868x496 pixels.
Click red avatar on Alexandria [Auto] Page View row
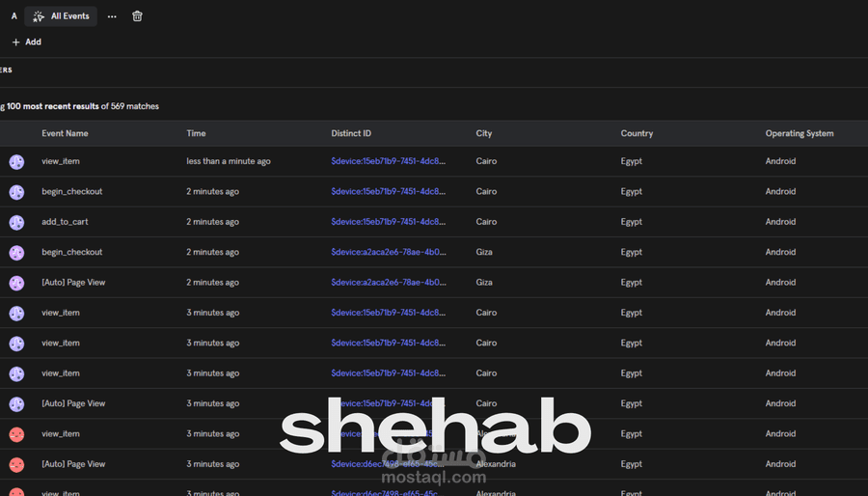[16, 465]
